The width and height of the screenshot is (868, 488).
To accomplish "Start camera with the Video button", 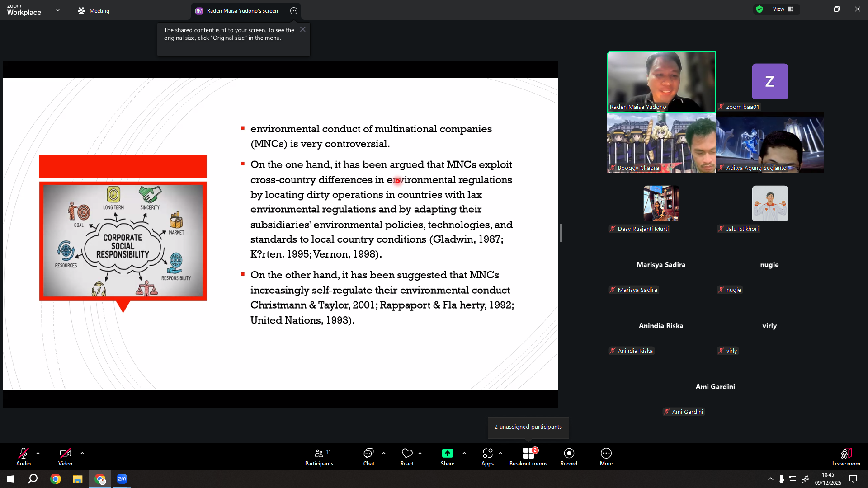I will (65, 457).
